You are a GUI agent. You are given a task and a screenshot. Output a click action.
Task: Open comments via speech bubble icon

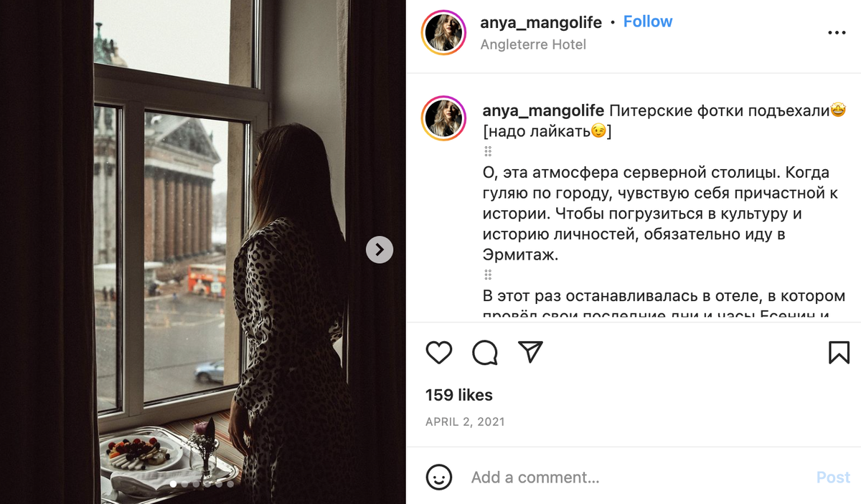coord(485,352)
